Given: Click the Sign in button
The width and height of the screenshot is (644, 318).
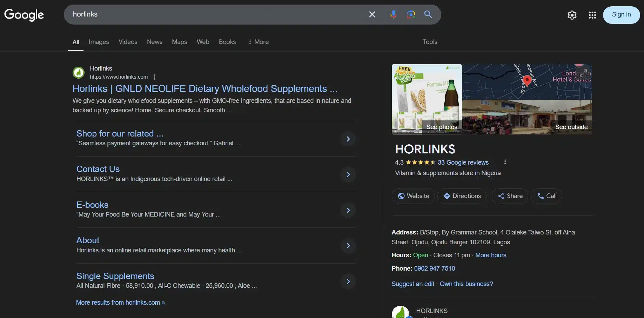Looking at the screenshot, I should [621, 15].
